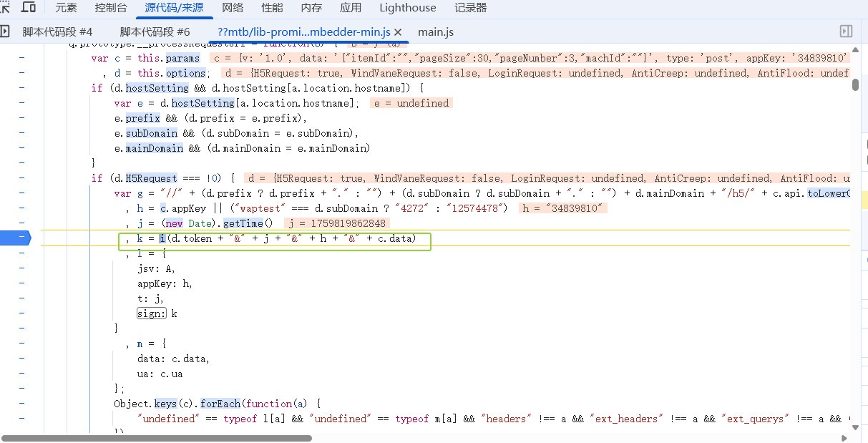Screen dimensions: 868x443
Task: Select the 源代码/来源 tab
Action: (x=175, y=8)
